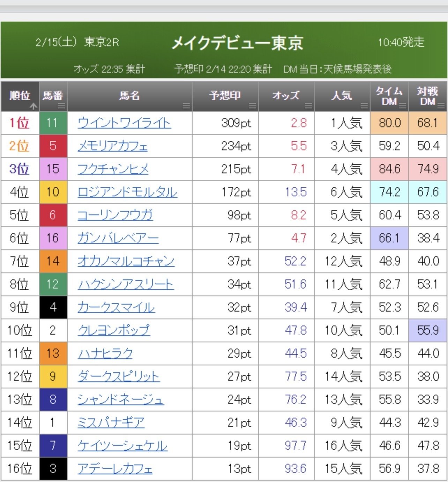Screen dimensions: 448x482
Task: Click odds value 97.7
Action: click(296, 446)
